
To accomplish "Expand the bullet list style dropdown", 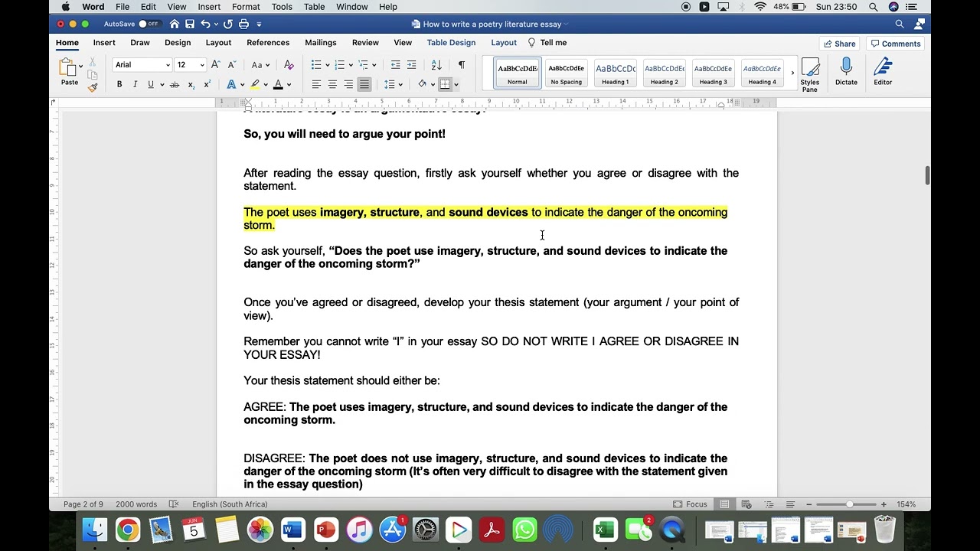I will point(327,65).
